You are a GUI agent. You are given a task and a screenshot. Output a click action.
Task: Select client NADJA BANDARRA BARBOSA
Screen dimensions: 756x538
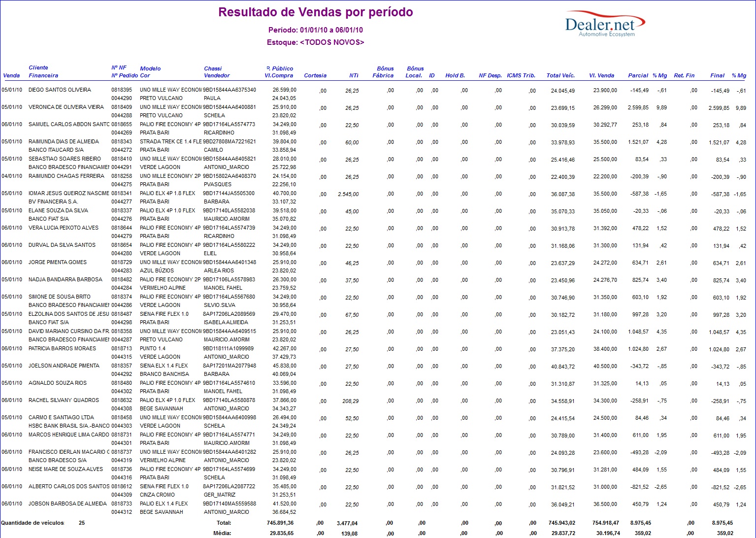(x=66, y=280)
